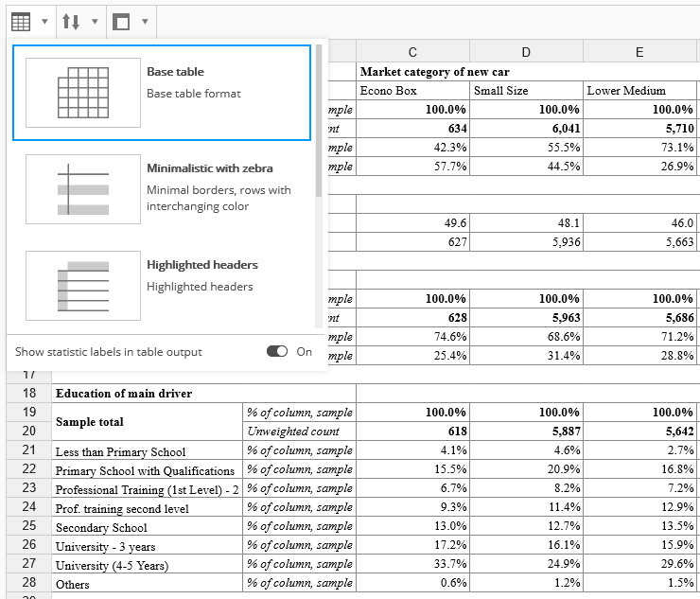Select row 28 header
Image resolution: width=700 pixels, height=599 pixels.
click(x=29, y=582)
